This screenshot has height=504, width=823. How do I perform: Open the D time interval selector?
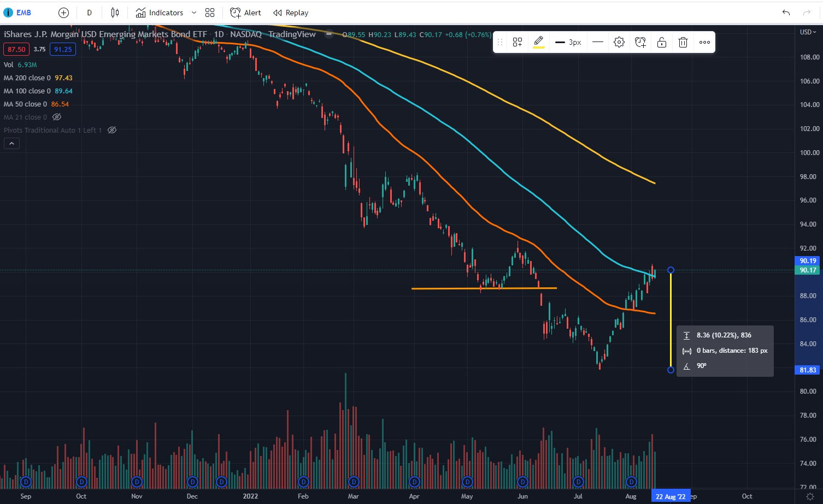pyautogui.click(x=89, y=13)
